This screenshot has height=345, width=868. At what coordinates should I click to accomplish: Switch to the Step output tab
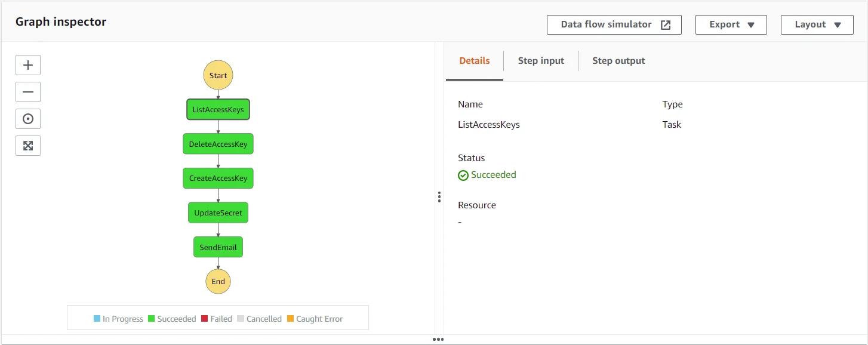tap(618, 60)
